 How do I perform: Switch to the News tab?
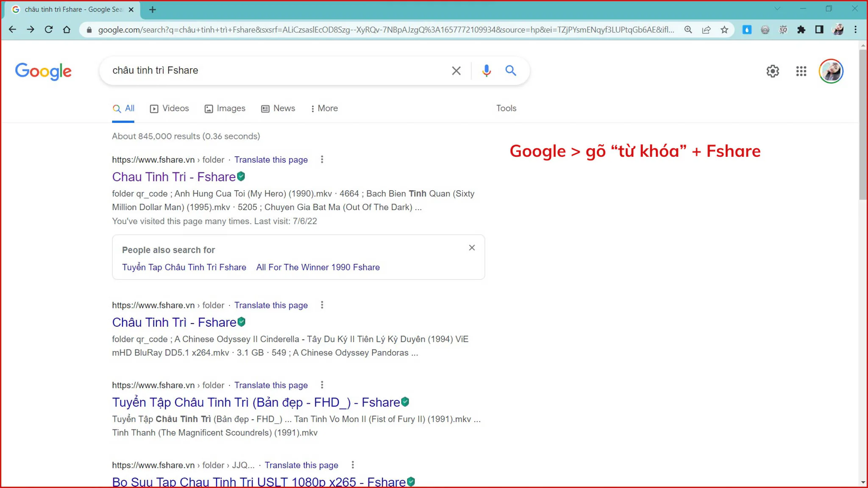[x=278, y=108]
